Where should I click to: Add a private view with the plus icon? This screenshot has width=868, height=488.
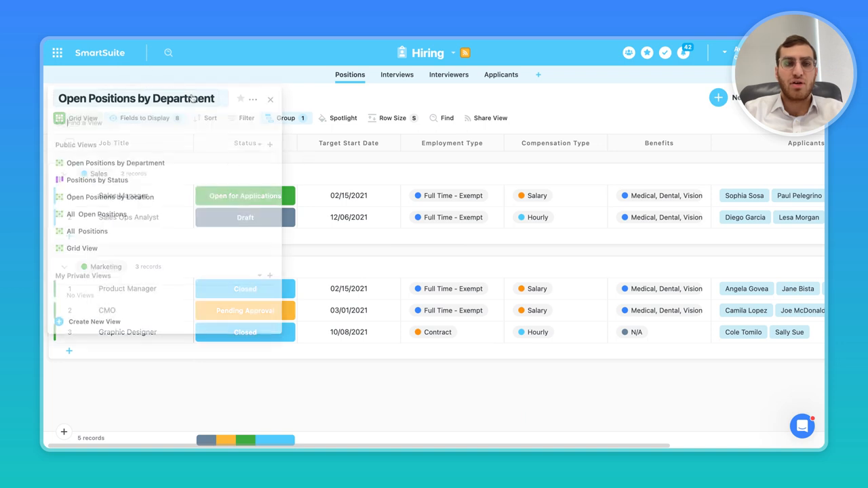[x=270, y=275]
